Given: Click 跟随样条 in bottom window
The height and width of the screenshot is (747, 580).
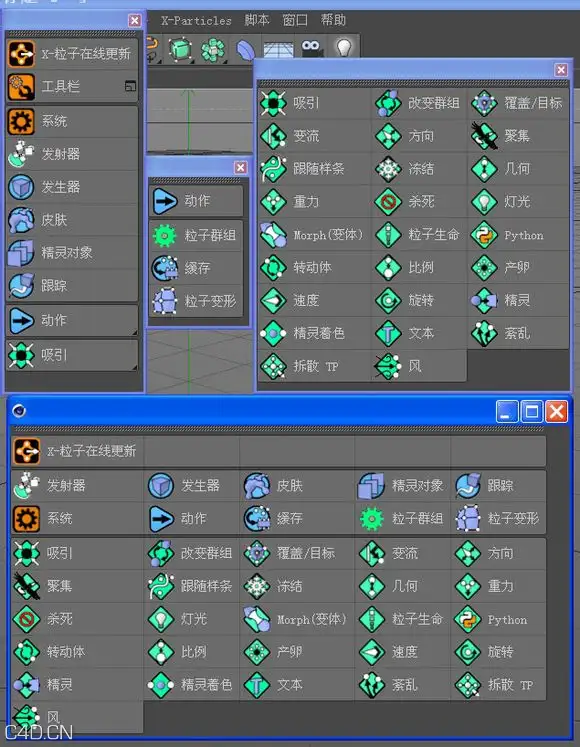Looking at the screenshot, I should point(192,586).
